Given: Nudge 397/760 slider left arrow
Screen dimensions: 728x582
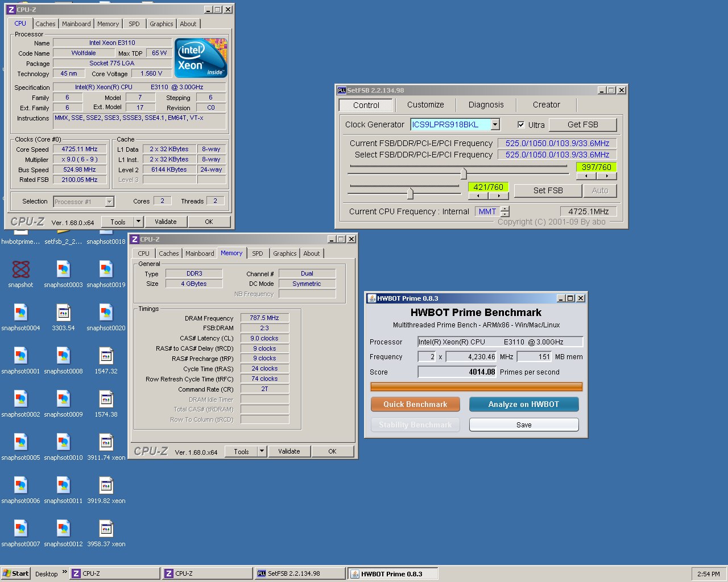Looking at the screenshot, I should [586, 176].
